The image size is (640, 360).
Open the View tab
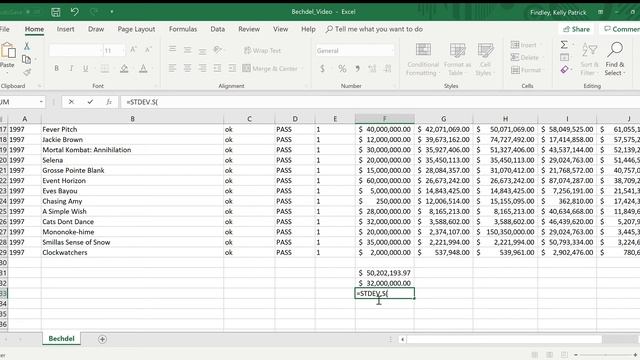pyautogui.click(x=280, y=29)
